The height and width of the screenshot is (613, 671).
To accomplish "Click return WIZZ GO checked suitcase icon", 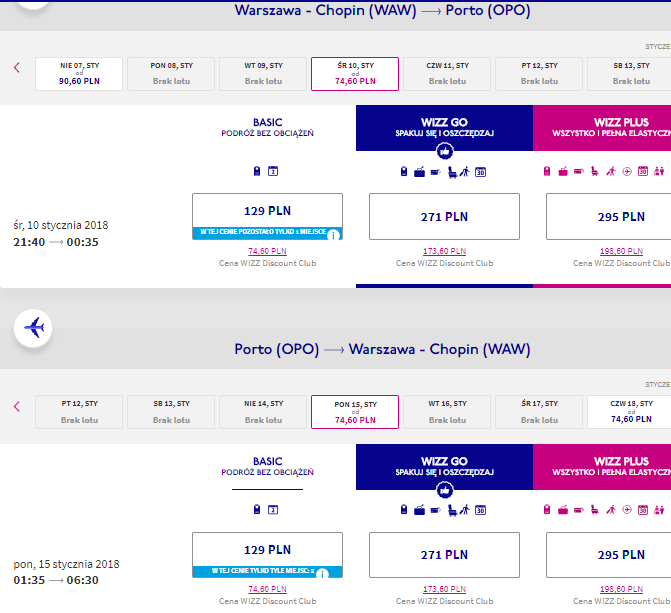I will (x=419, y=510).
